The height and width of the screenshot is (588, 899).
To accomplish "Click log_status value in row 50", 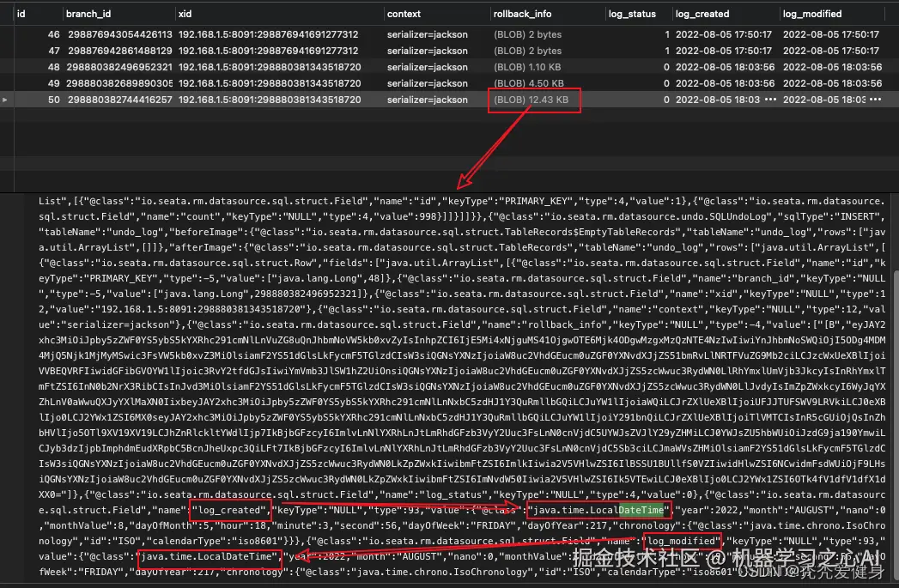I will click(667, 100).
